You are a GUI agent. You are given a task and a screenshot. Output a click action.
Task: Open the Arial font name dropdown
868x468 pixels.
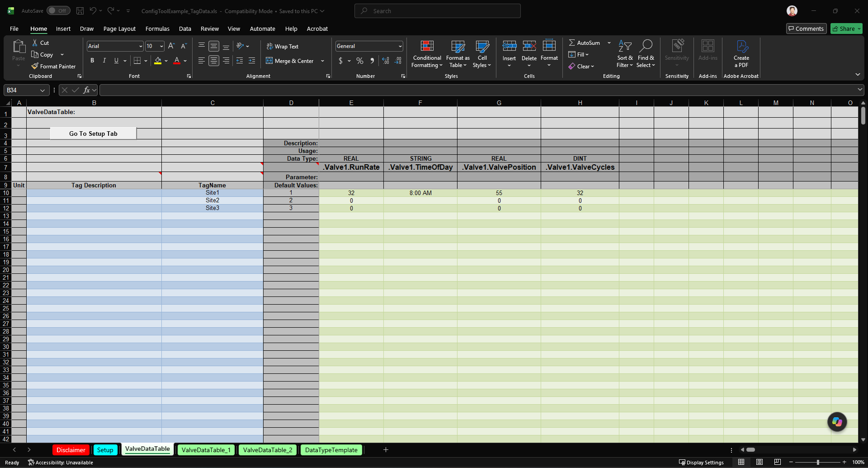(140, 46)
